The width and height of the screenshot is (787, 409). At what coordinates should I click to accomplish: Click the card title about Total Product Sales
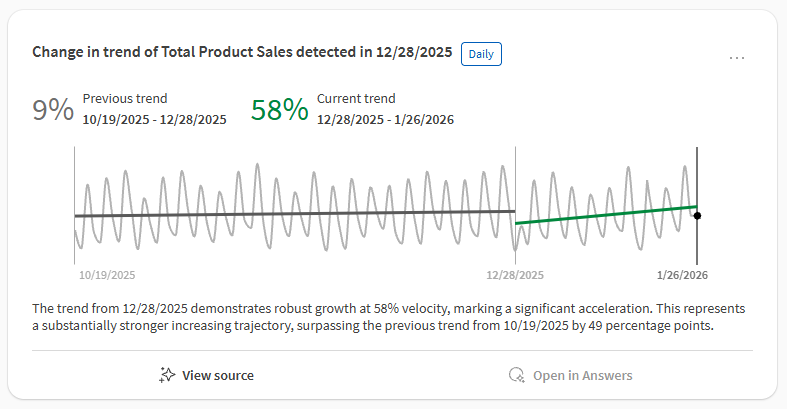click(242, 52)
